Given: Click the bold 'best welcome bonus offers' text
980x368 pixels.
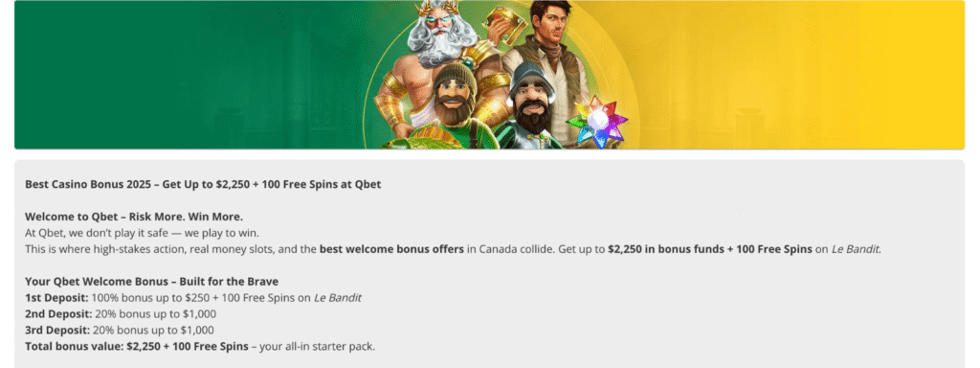Looking at the screenshot, I should (391, 249).
